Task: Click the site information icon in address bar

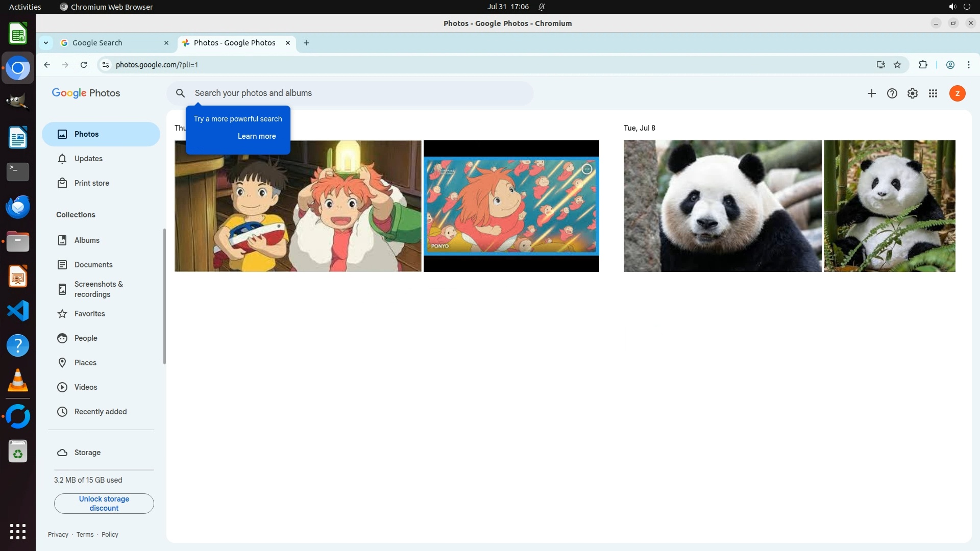Action: coord(106,65)
